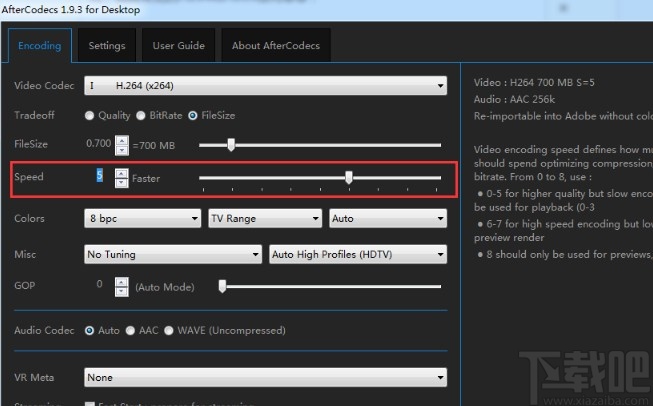Click the FileSize value field 0.700

(98, 144)
